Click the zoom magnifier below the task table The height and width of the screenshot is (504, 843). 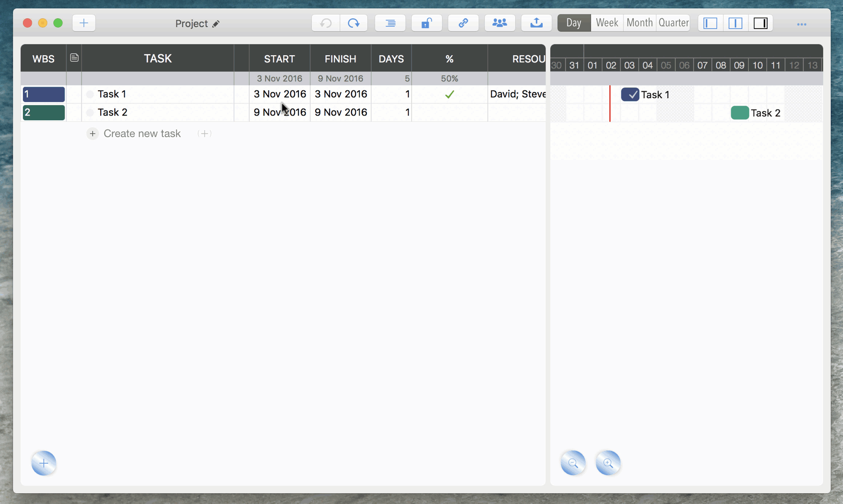[44, 463]
